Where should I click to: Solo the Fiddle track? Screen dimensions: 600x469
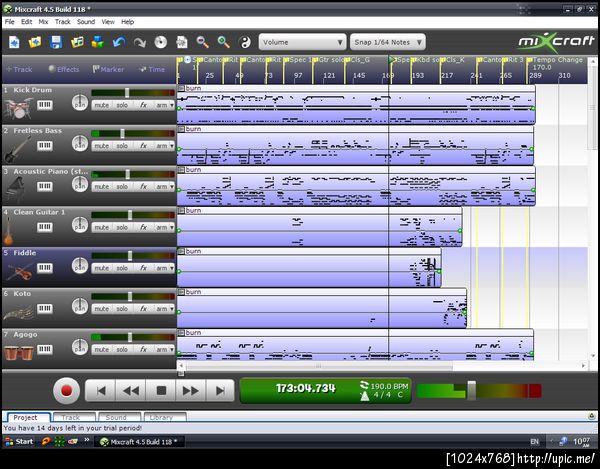click(122, 268)
